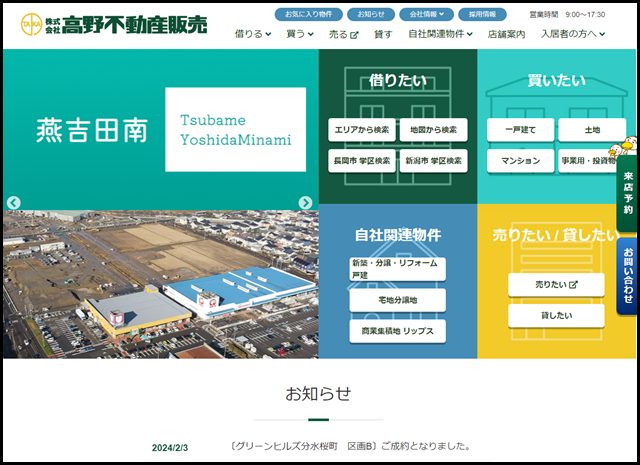Choose 事業用・投資物件 button
The width and height of the screenshot is (640, 465).
[x=587, y=161]
